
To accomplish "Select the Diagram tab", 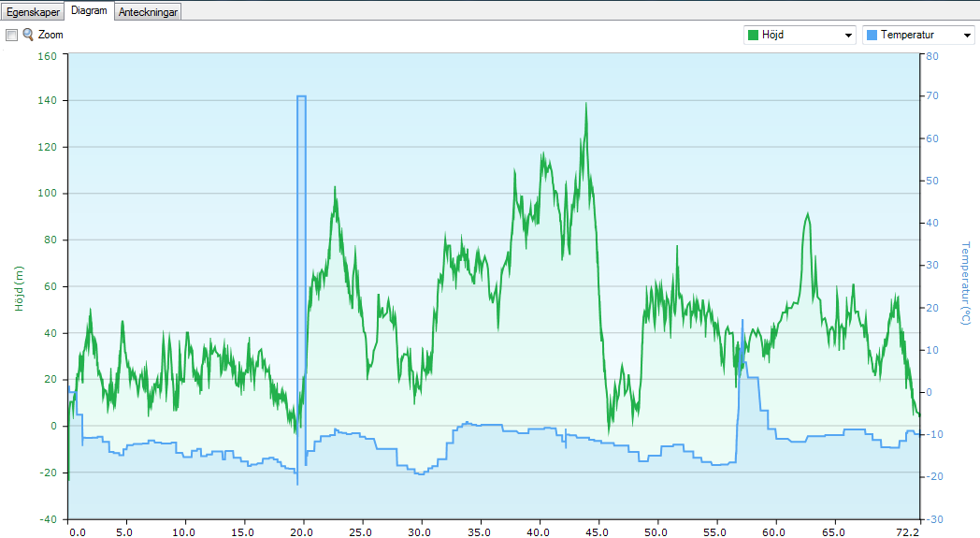I will 89,11.
